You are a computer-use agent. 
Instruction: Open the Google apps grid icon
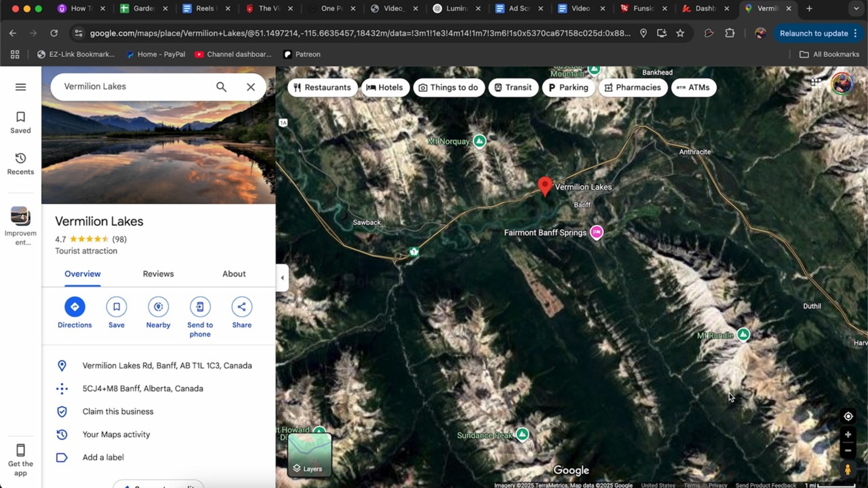816,82
